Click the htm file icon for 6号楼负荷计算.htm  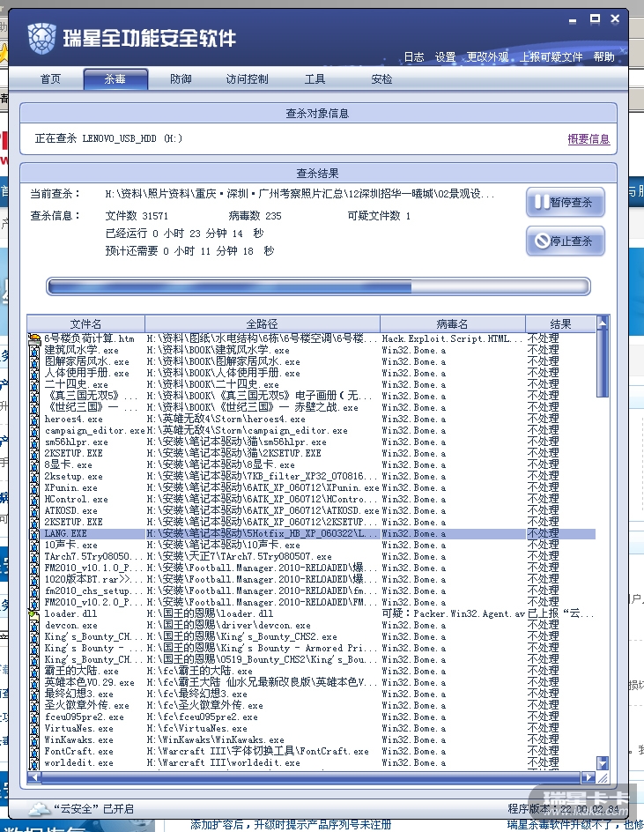click(34, 338)
